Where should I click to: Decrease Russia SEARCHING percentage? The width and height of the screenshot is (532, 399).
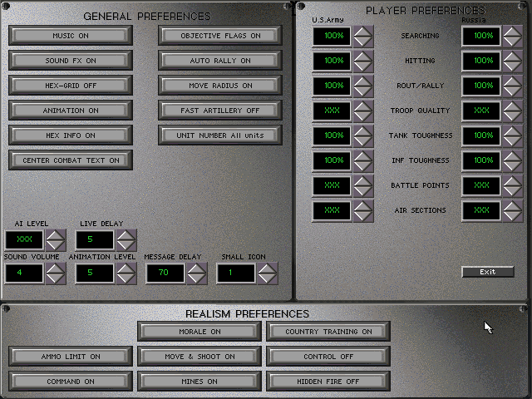click(x=512, y=41)
